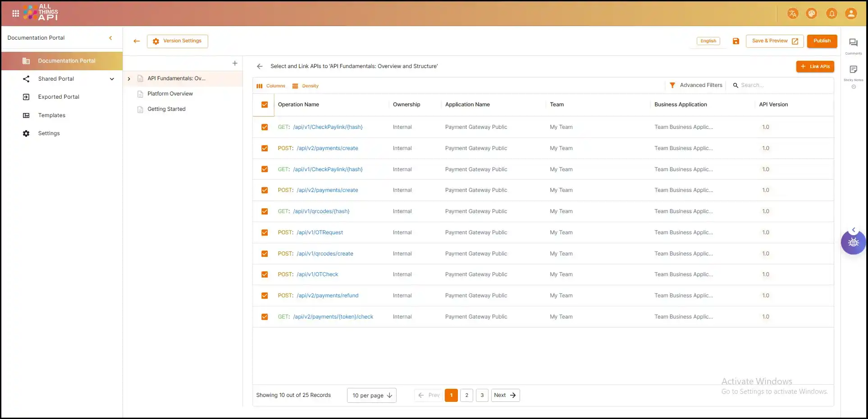Open the notifications bell icon
This screenshot has height=419, width=868.
831,14
